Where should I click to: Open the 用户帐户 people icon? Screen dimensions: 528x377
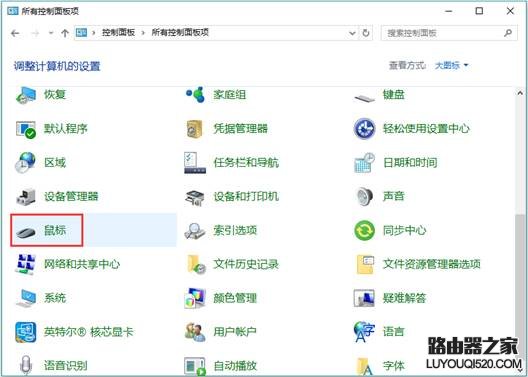tap(195, 333)
